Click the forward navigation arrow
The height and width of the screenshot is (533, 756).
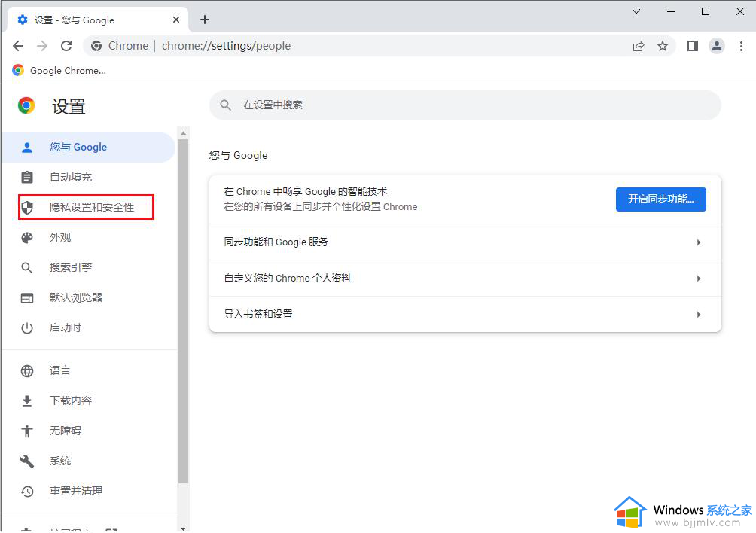point(42,46)
